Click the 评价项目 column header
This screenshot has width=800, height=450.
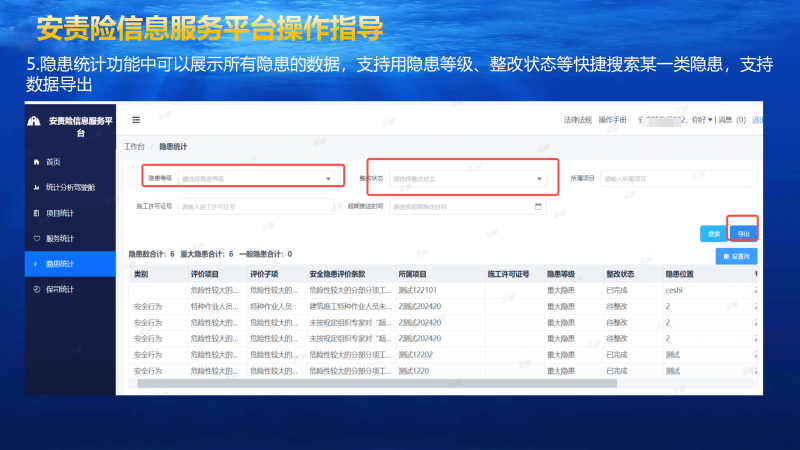tap(205, 274)
